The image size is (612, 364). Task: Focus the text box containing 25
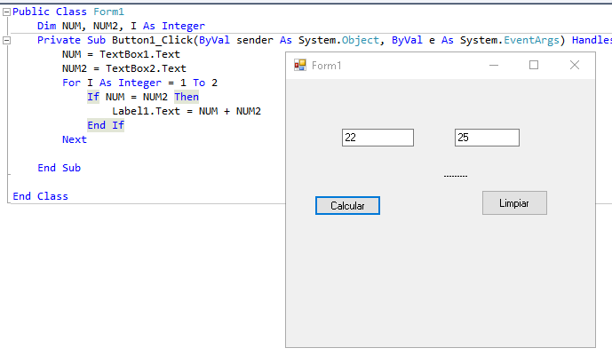coord(487,138)
